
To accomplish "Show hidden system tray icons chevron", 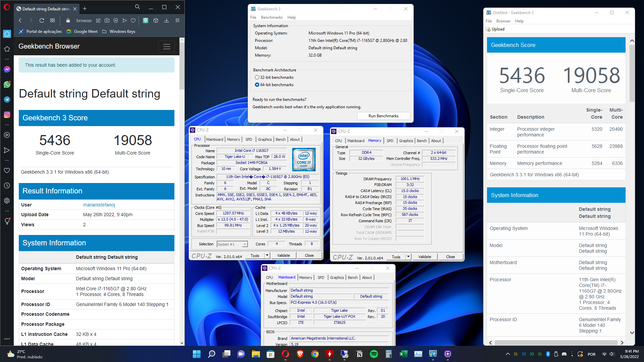I will [507, 354].
